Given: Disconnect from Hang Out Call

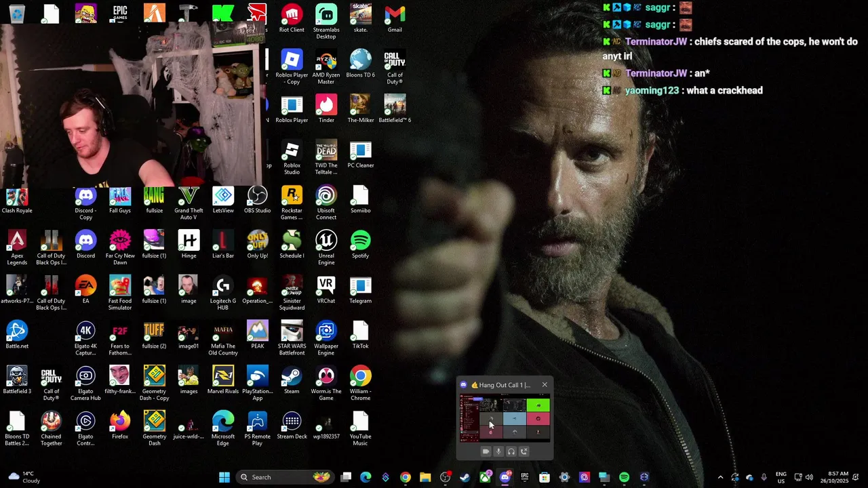Looking at the screenshot, I should (x=524, y=451).
